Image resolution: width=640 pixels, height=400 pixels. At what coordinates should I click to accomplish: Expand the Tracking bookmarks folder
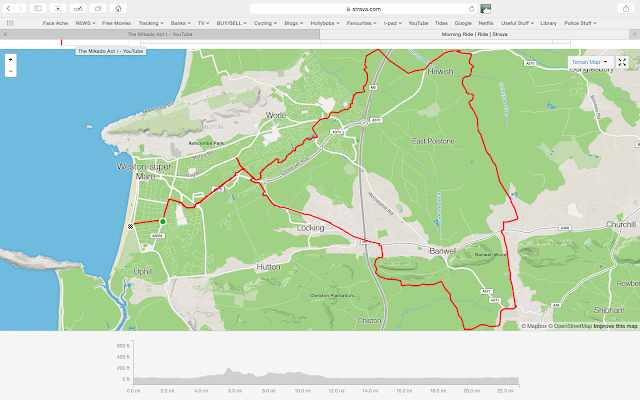point(151,23)
